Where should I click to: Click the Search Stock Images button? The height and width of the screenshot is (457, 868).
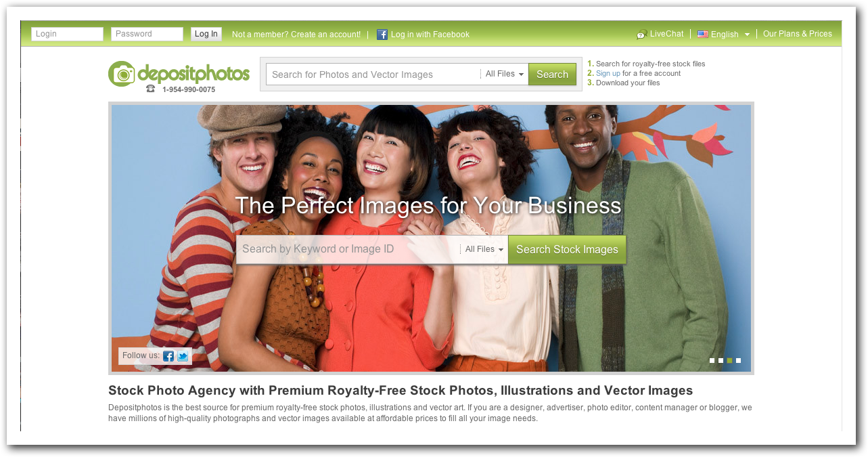coord(567,249)
